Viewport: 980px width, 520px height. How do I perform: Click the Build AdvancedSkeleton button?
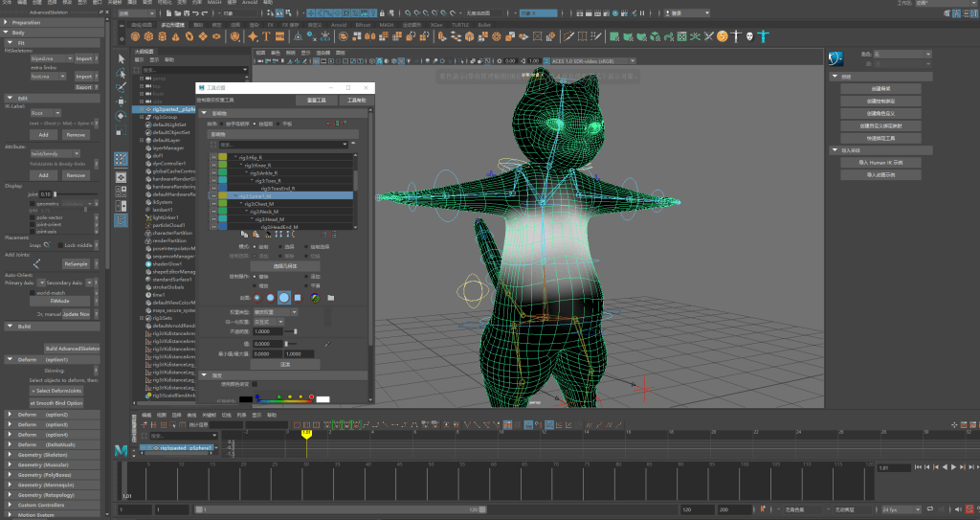72,349
